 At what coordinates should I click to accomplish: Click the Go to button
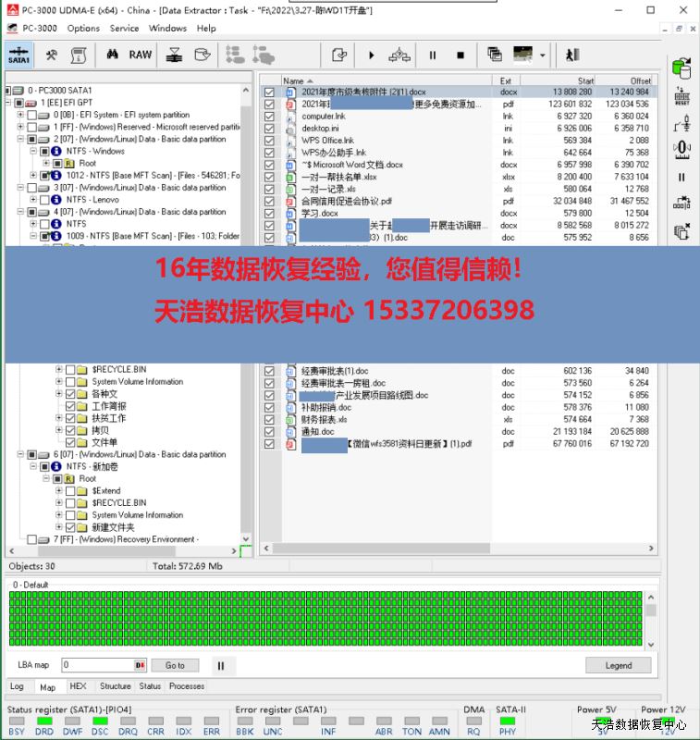click(x=175, y=665)
